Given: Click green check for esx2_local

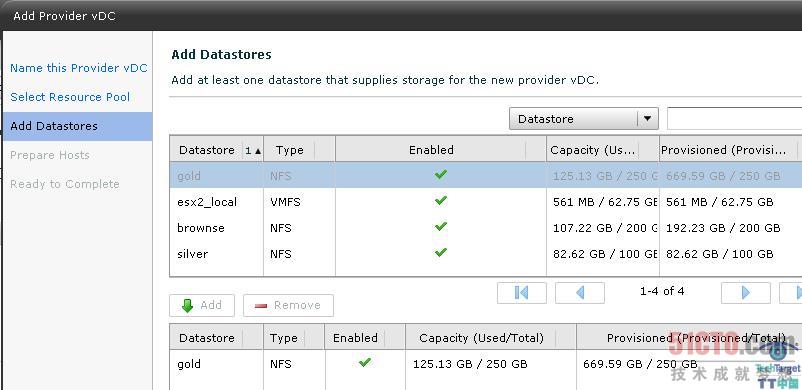Looking at the screenshot, I should pyautogui.click(x=440, y=201).
